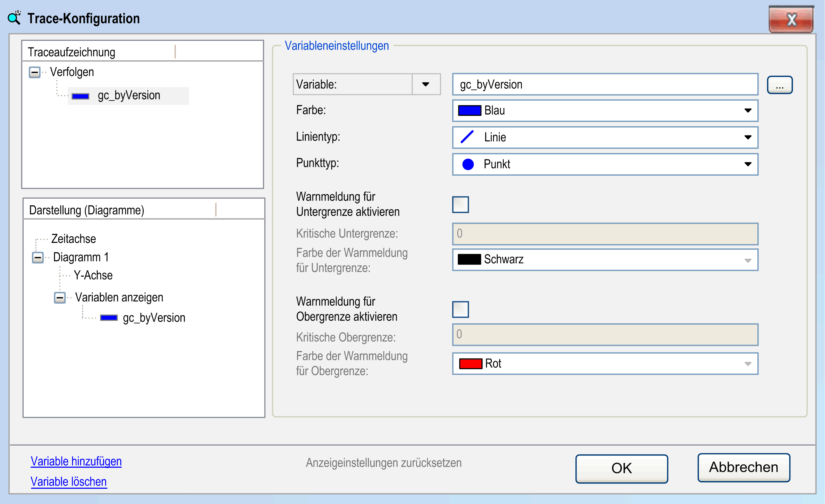
Task: Open the Linientyp dropdown arrow
Action: [748, 137]
